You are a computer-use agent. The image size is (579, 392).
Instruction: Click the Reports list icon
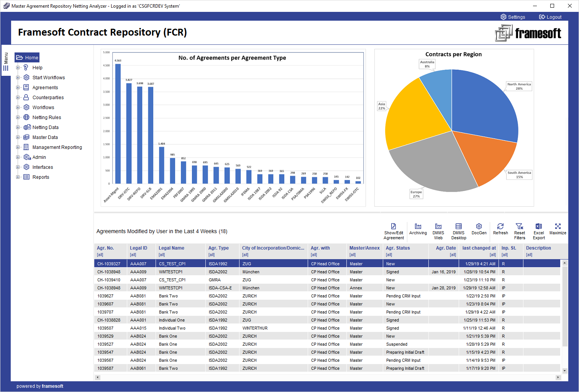point(26,177)
